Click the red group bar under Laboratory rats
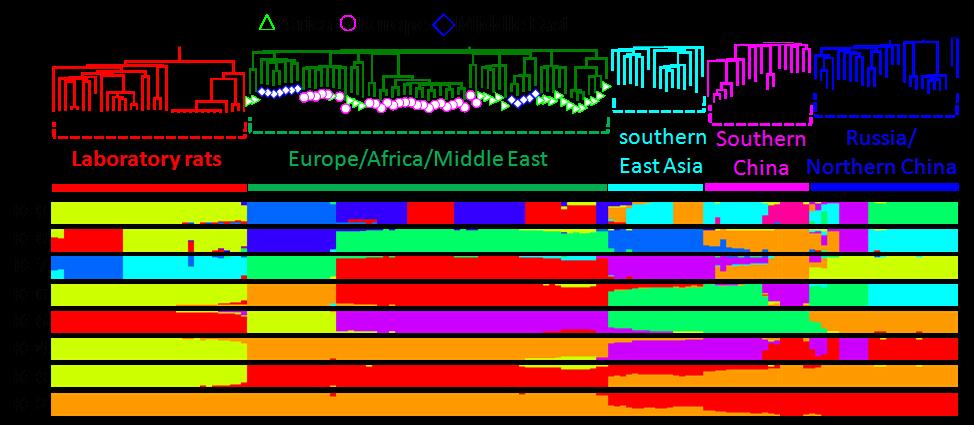 [x=148, y=187]
